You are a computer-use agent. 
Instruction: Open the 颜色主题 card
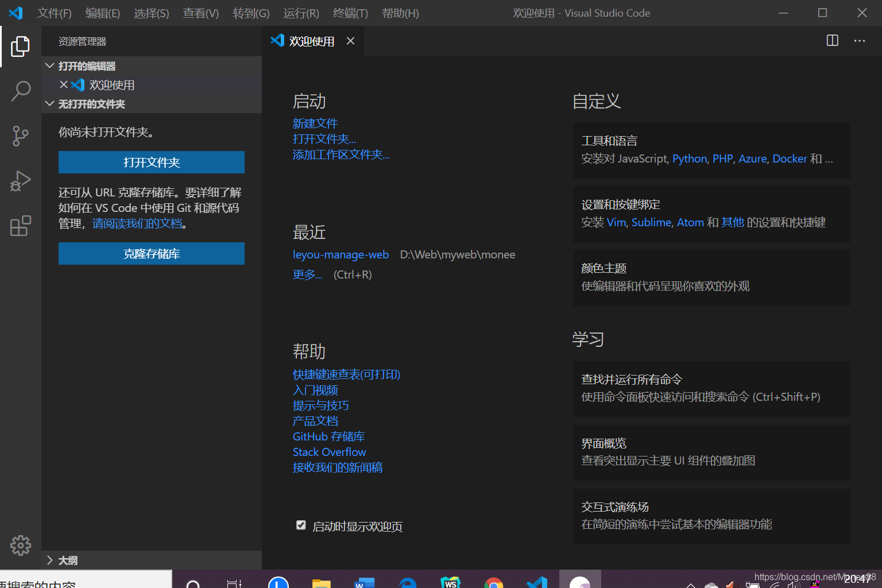711,277
